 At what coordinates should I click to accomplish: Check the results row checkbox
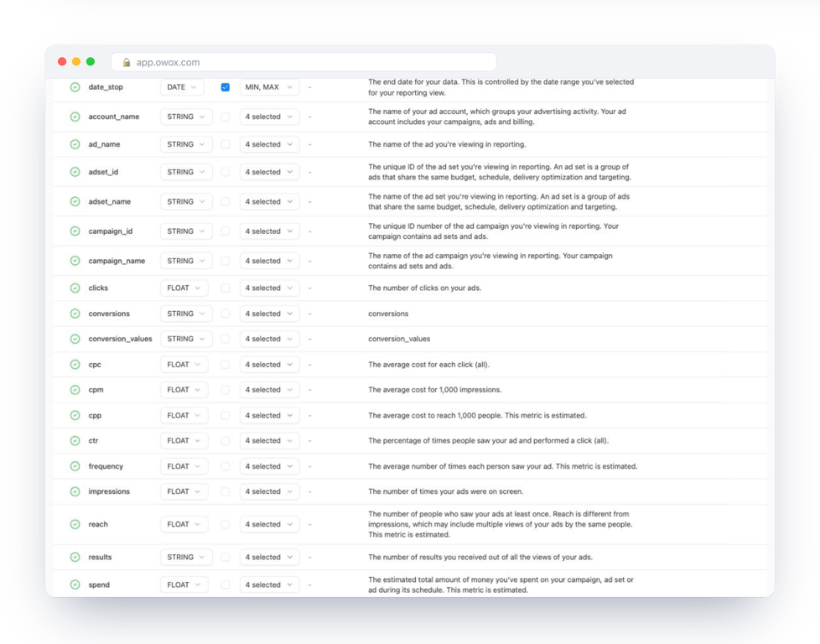point(225,557)
